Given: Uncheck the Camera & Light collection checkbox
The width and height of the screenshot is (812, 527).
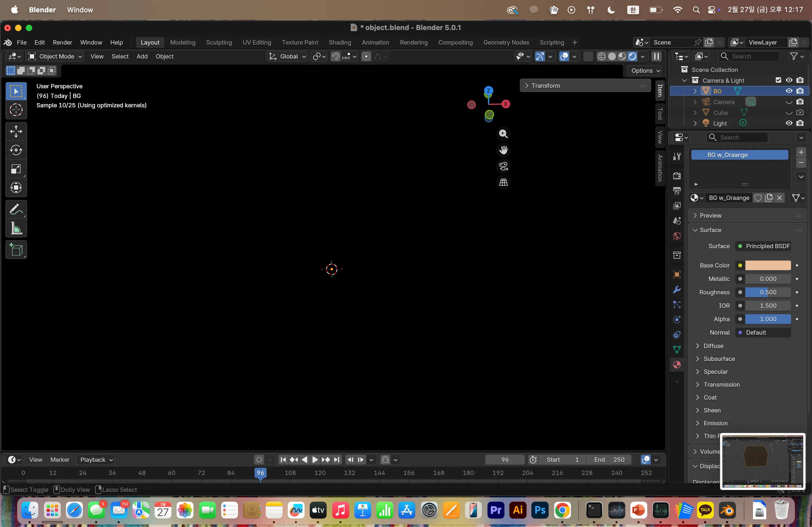Looking at the screenshot, I should [778, 80].
